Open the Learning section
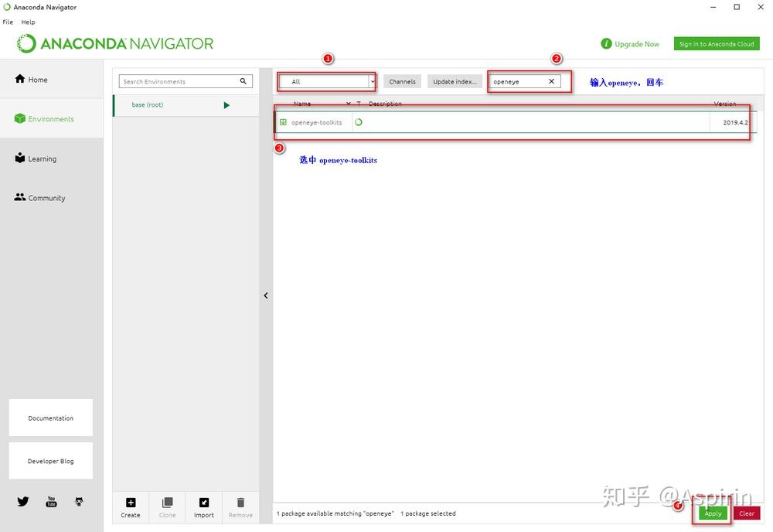This screenshot has height=532, width=773. (x=19, y=158)
